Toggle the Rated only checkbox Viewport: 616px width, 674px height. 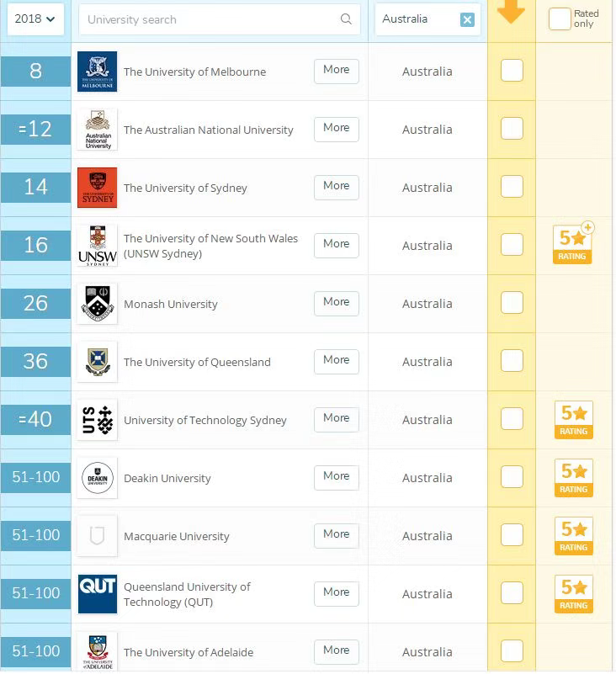pos(560,19)
